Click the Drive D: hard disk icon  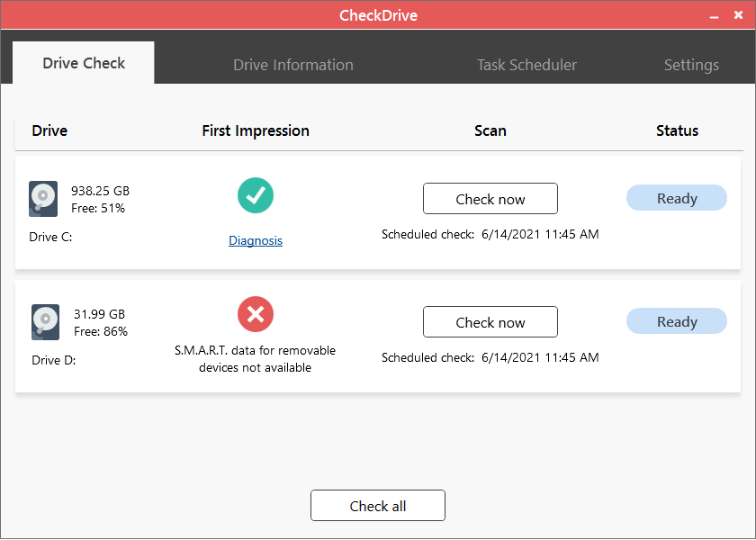coord(45,322)
